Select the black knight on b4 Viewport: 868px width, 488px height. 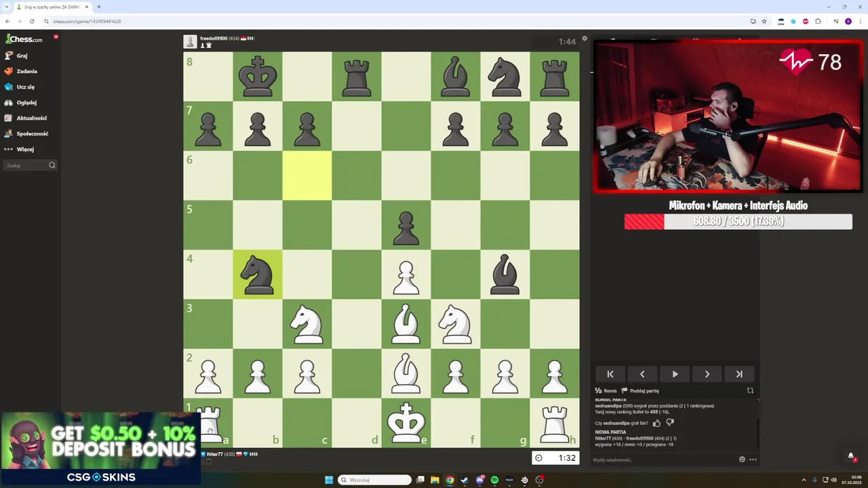(258, 274)
